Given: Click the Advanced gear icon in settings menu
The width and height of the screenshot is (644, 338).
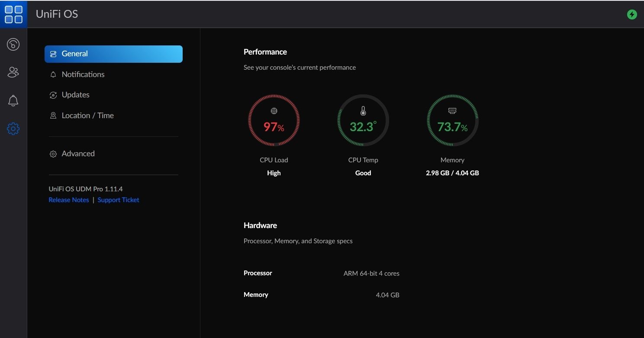Looking at the screenshot, I should (x=53, y=154).
